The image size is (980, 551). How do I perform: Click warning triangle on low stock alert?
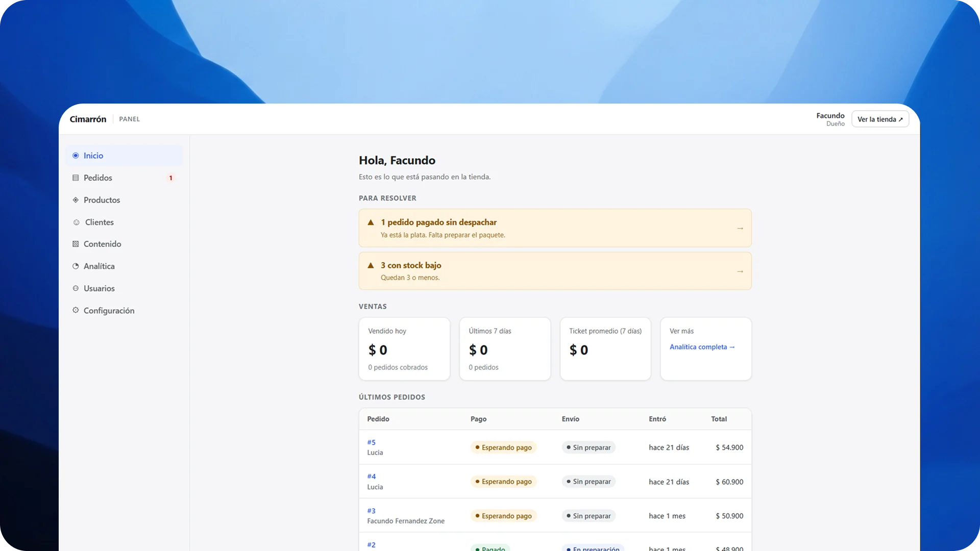371,265
